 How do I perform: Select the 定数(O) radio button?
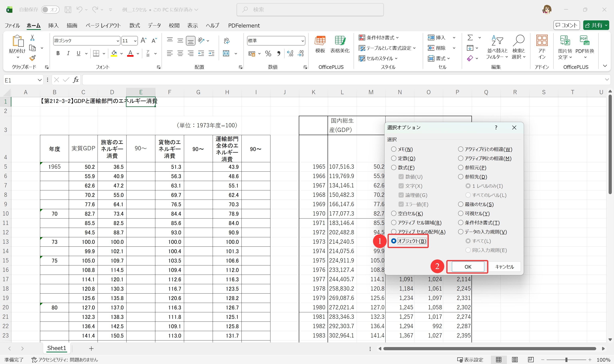pyautogui.click(x=394, y=158)
